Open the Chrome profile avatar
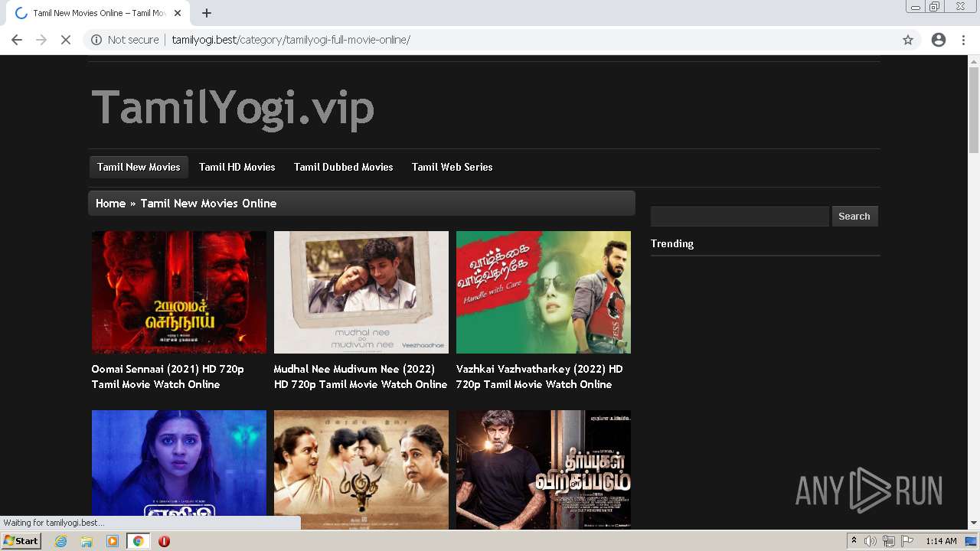The width and height of the screenshot is (980, 551). click(x=939, y=40)
